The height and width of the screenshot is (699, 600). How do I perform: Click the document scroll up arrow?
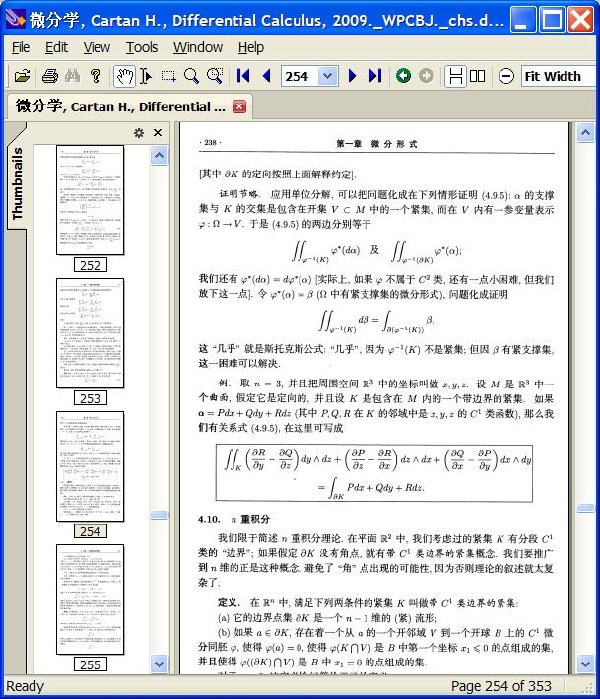(585, 132)
